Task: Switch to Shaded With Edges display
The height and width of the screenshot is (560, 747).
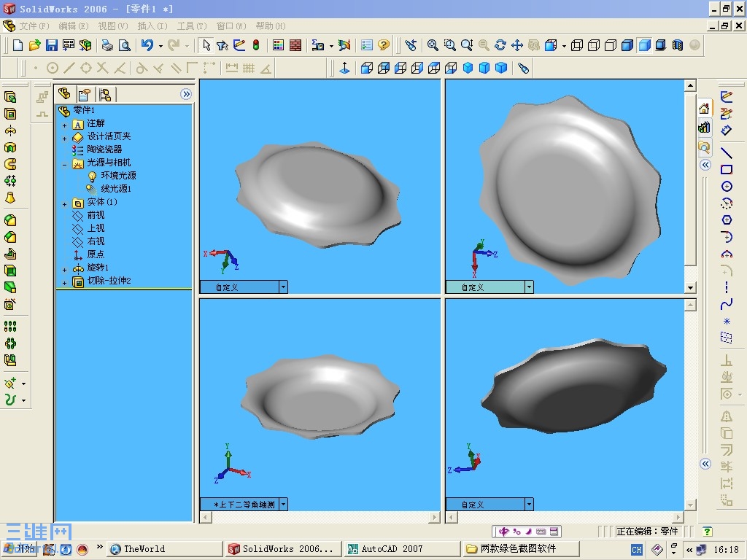Action: point(627,45)
